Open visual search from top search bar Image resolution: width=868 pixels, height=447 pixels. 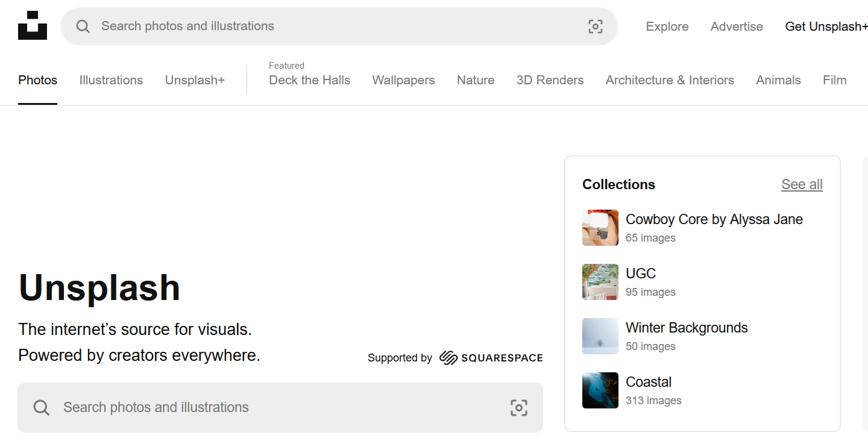pos(595,27)
